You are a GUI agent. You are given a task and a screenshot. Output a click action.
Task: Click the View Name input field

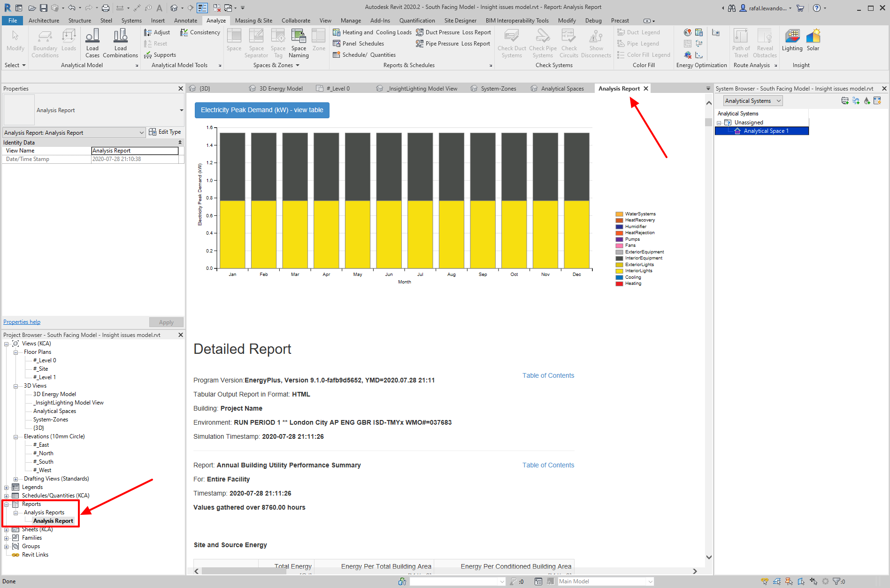click(x=135, y=151)
